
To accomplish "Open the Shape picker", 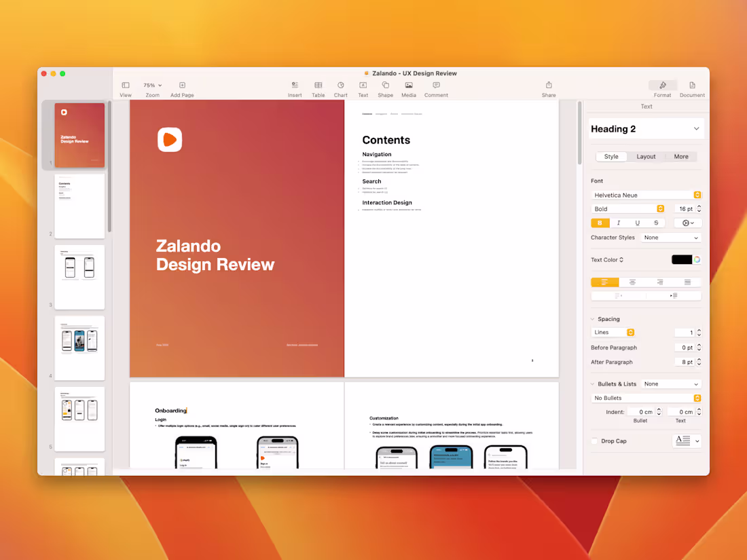I will 385,87.
